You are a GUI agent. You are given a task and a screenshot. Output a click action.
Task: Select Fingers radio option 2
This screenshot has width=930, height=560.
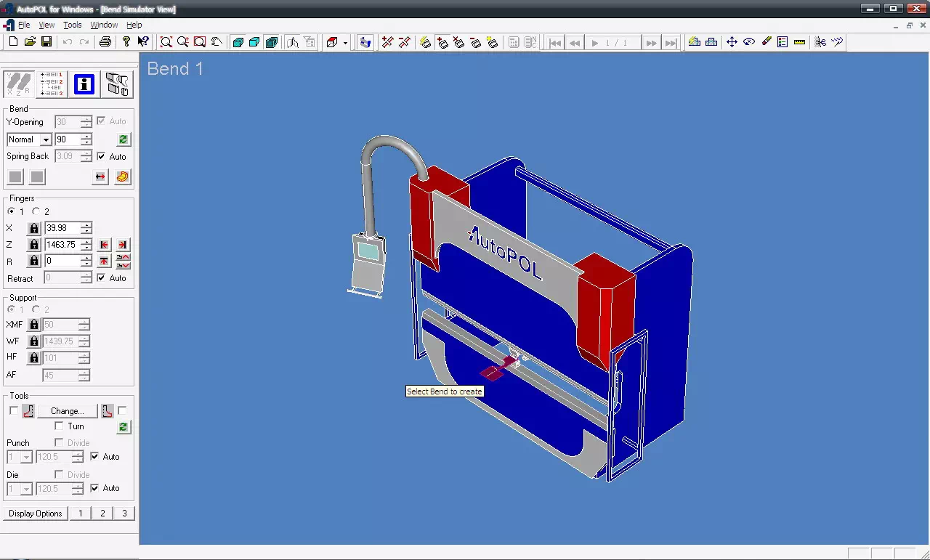tap(36, 211)
